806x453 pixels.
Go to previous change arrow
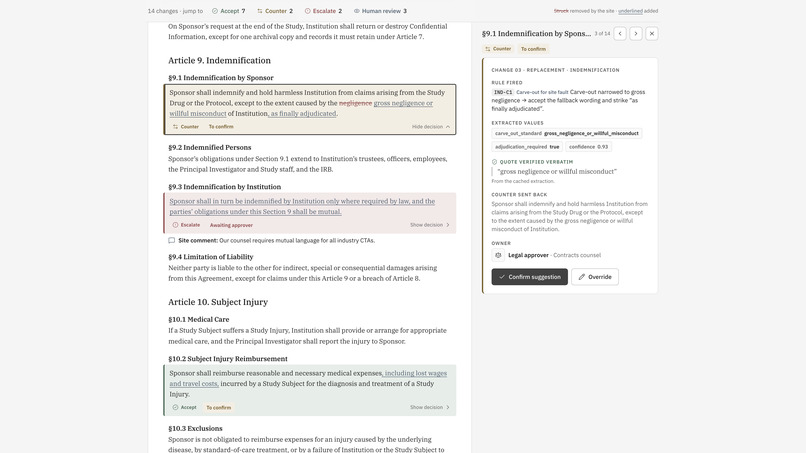pos(620,33)
